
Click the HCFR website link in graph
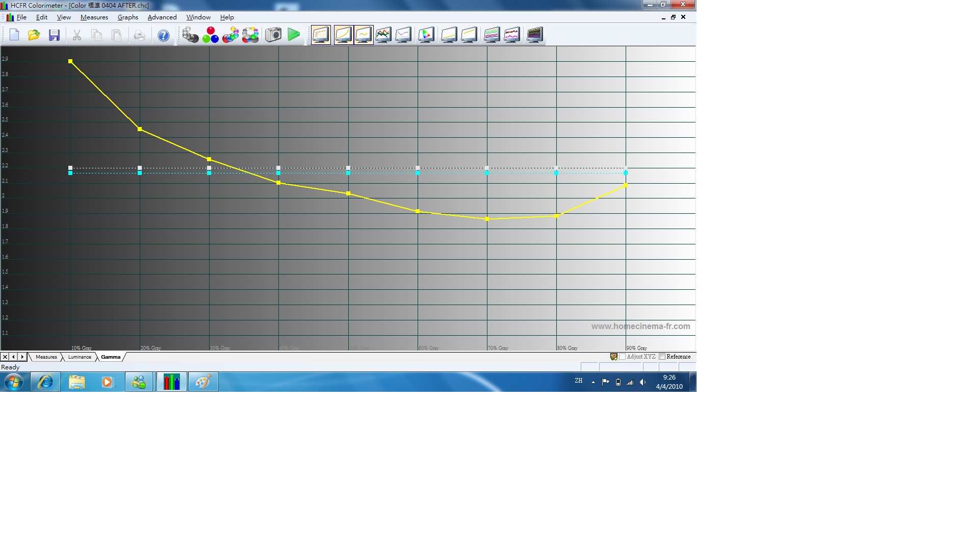coord(640,326)
